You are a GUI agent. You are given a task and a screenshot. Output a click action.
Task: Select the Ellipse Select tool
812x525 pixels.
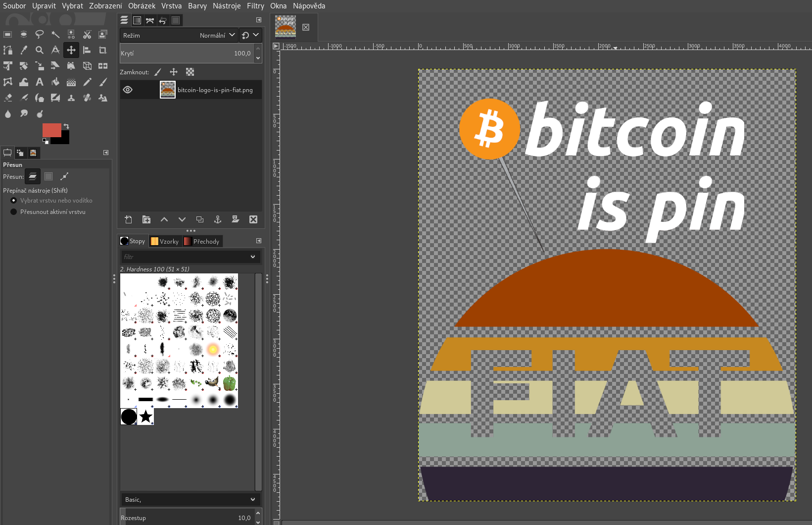coord(24,34)
